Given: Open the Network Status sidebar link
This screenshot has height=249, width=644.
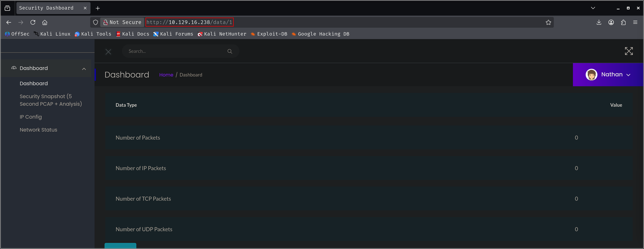Looking at the screenshot, I should coord(39,130).
